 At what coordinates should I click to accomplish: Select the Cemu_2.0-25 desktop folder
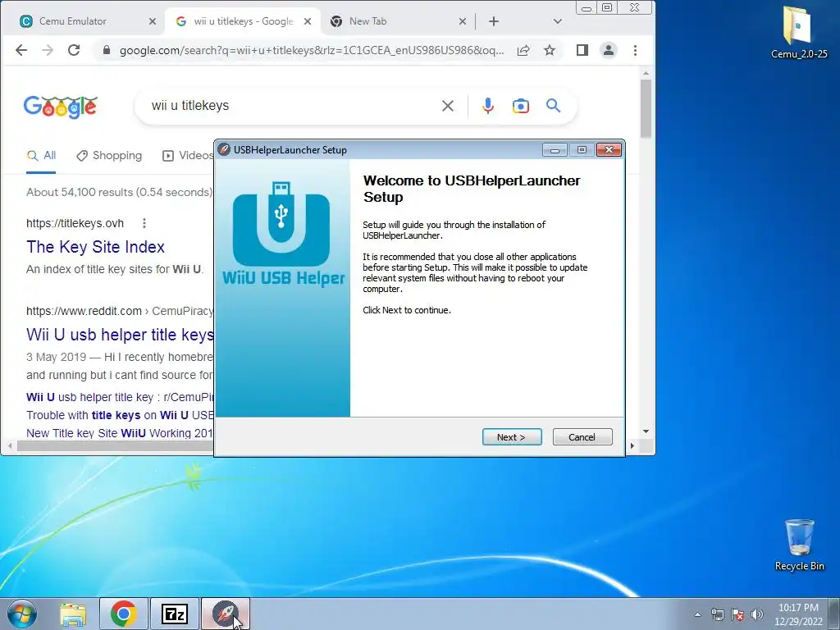point(799,32)
